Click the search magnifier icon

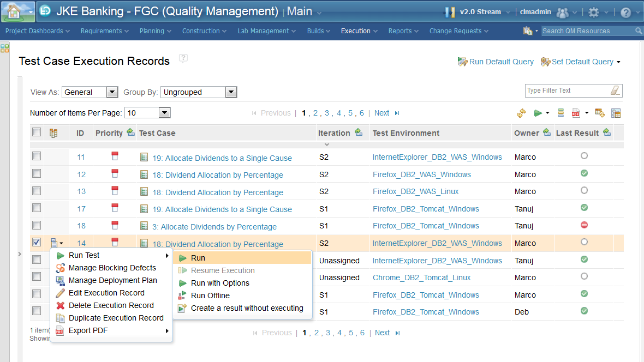(x=639, y=31)
